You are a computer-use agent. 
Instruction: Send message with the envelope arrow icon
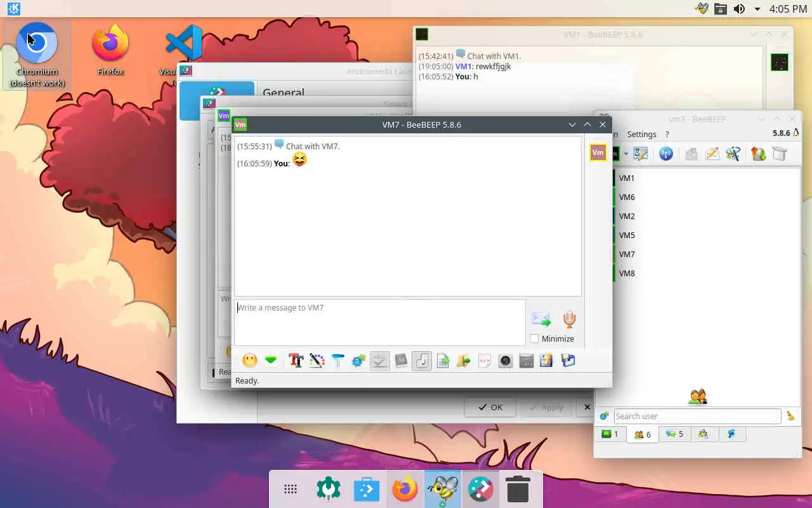[541, 319]
